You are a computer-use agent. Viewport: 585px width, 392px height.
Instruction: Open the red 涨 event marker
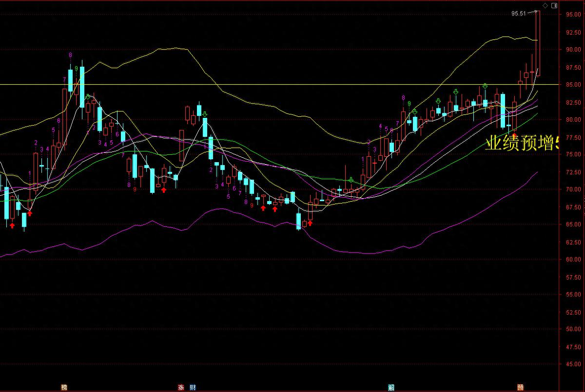[181, 388]
